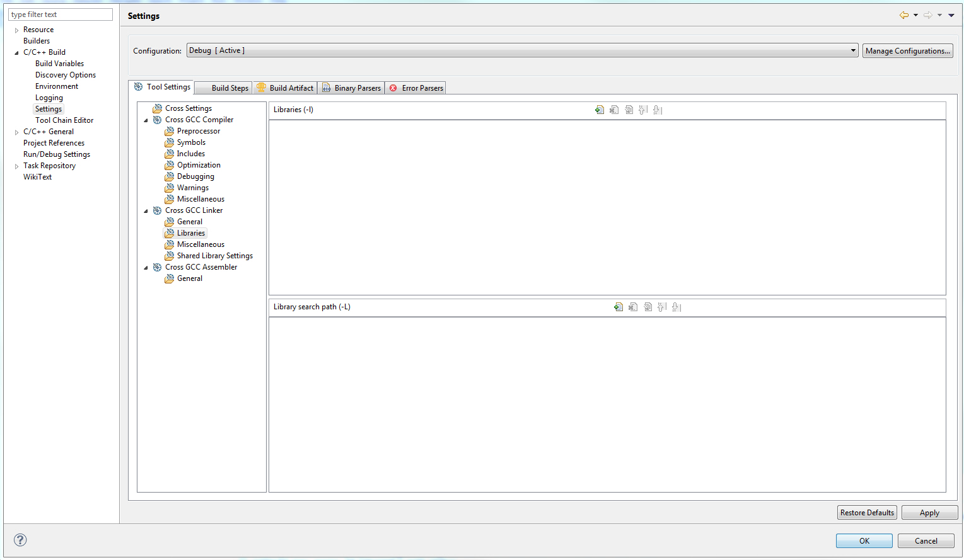Collapse the C/C++ Build node
Viewport: 964px width, 560px height.
(16, 53)
